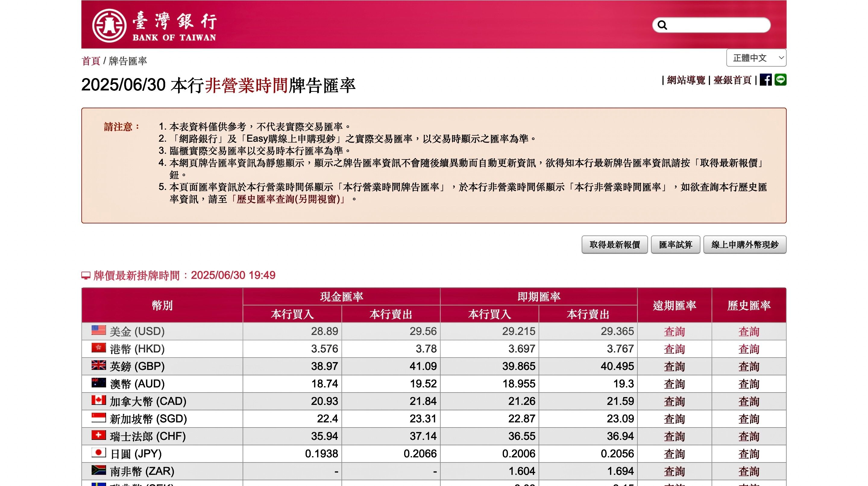
Task: Open the Bank of Taiwan Facebook icon
Action: point(766,80)
